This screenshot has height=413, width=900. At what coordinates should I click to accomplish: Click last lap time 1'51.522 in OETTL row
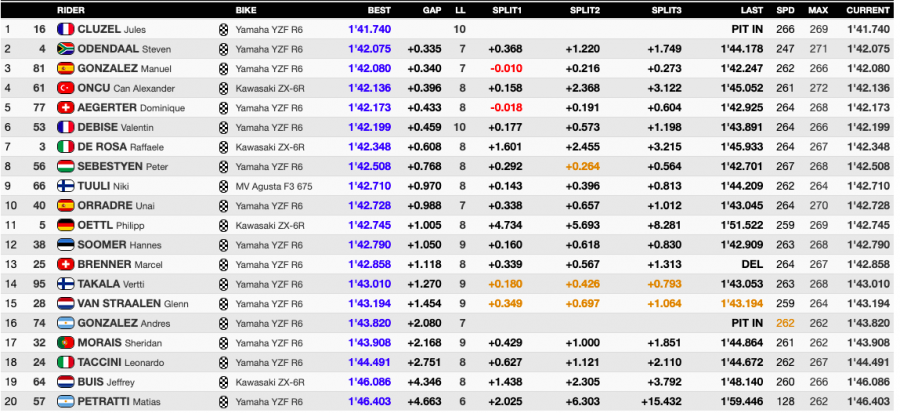(742, 225)
